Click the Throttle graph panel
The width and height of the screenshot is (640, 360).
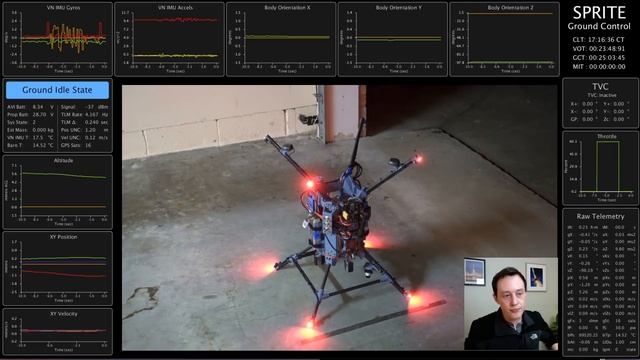click(x=600, y=168)
